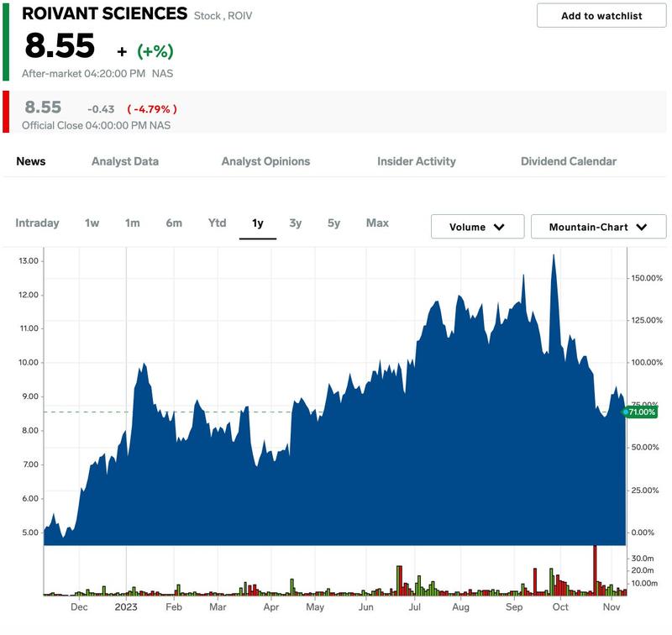Image resolution: width=672 pixels, height=635 pixels.
Task: Click the 71.00% current price marker
Action: (640, 412)
